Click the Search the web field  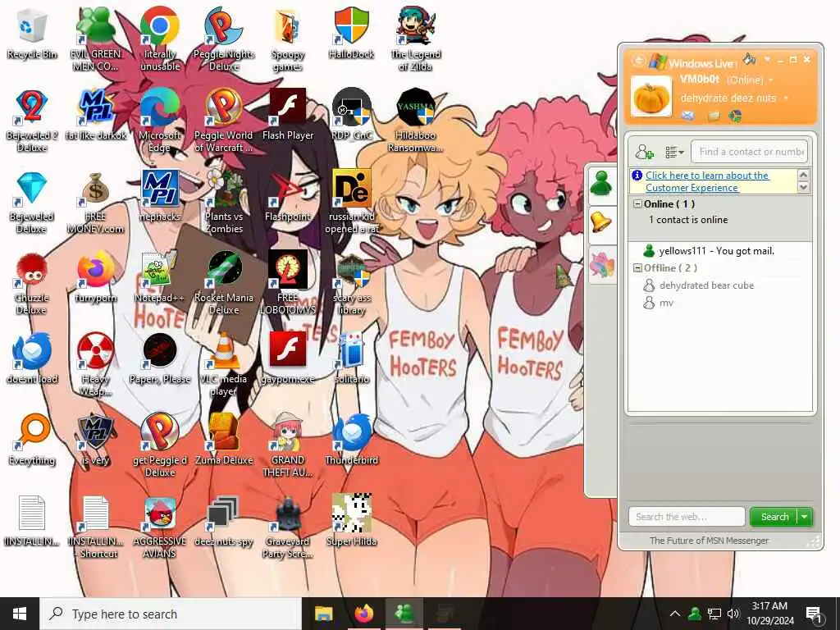point(687,517)
